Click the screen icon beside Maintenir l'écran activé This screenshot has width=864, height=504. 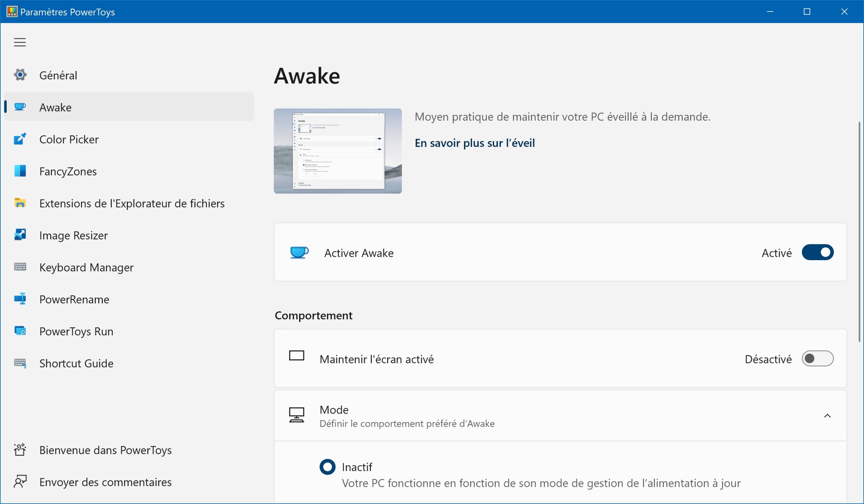tap(297, 356)
